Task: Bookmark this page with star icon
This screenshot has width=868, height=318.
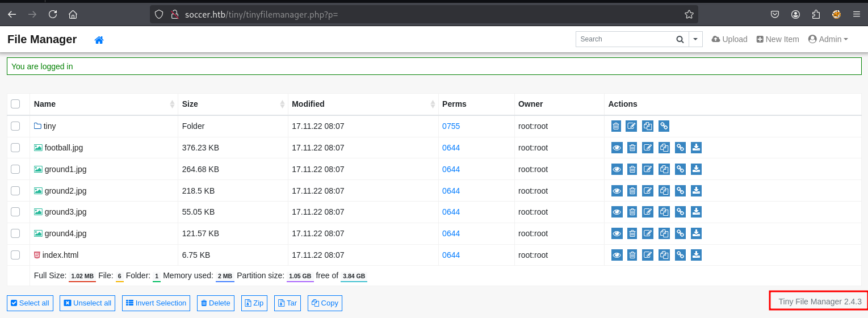Action: coord(689,14)
